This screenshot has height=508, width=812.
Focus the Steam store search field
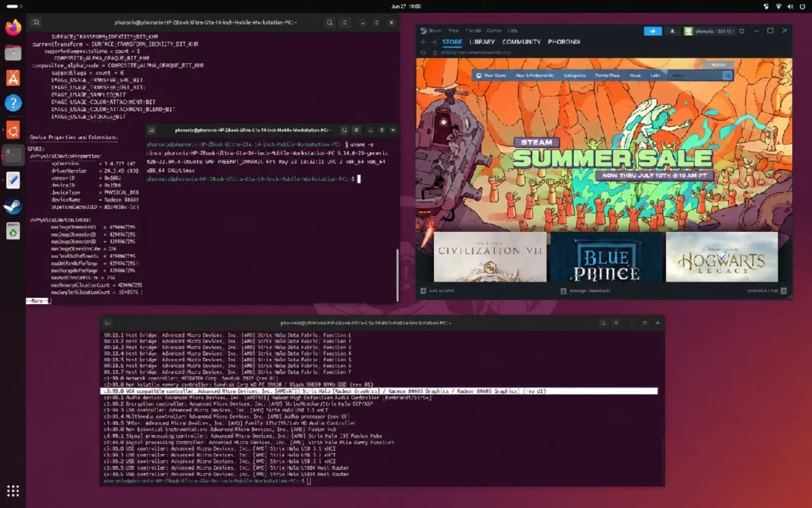(x=694, y=75)
